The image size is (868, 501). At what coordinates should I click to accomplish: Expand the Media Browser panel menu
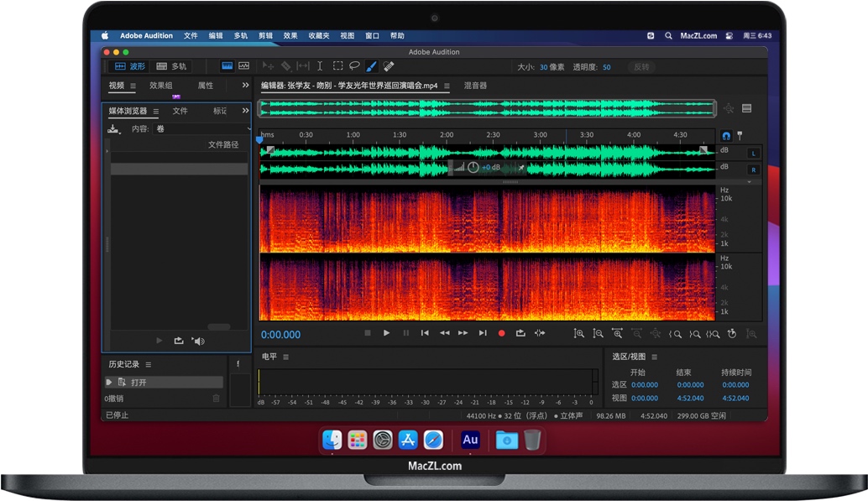156,111
